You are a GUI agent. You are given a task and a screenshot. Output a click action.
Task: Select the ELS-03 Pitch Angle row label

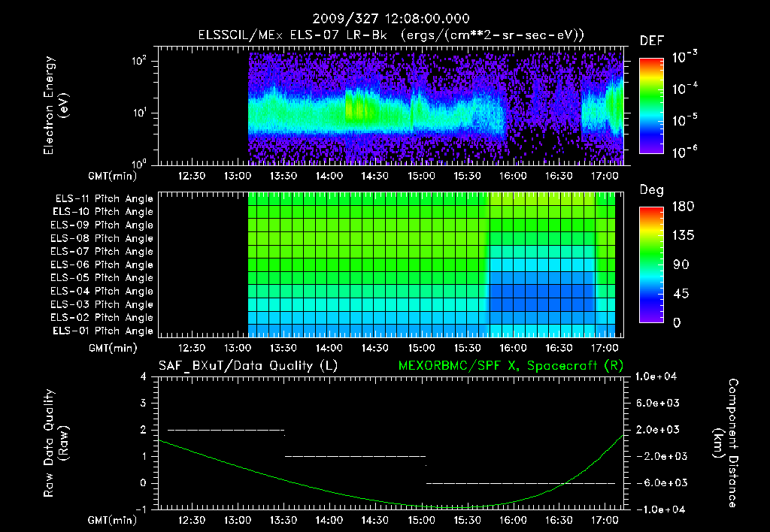102,305
